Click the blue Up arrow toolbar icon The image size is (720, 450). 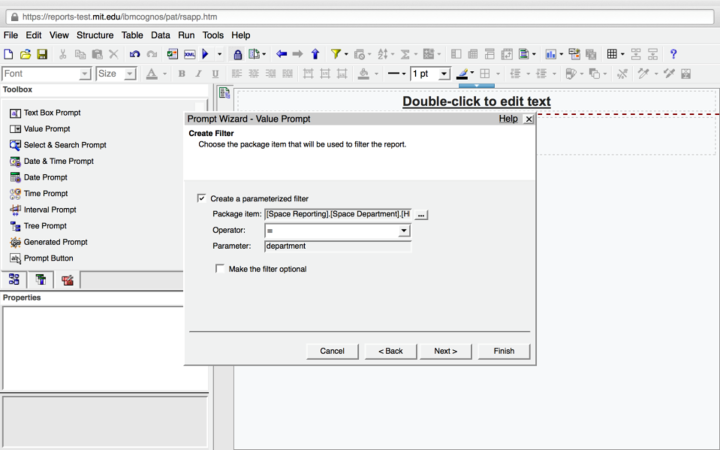315,54
